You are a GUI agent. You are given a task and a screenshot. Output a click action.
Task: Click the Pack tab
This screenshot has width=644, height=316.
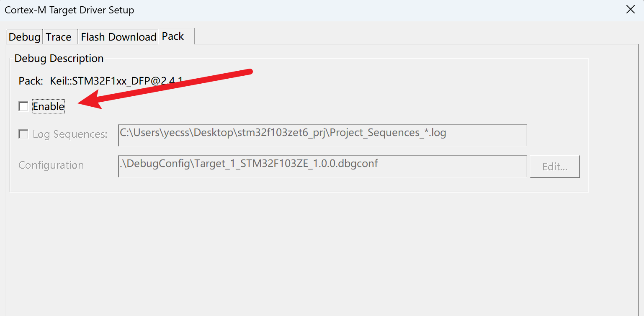point(173,36)
